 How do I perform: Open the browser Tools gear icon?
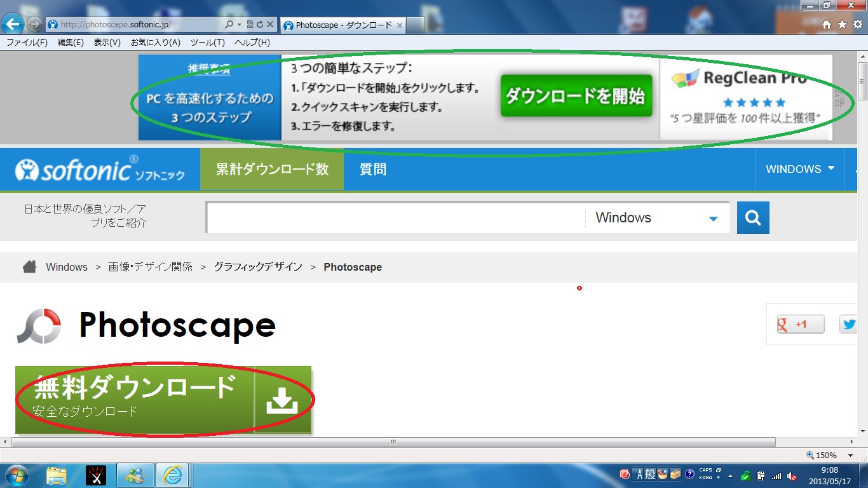pos(858,25)
